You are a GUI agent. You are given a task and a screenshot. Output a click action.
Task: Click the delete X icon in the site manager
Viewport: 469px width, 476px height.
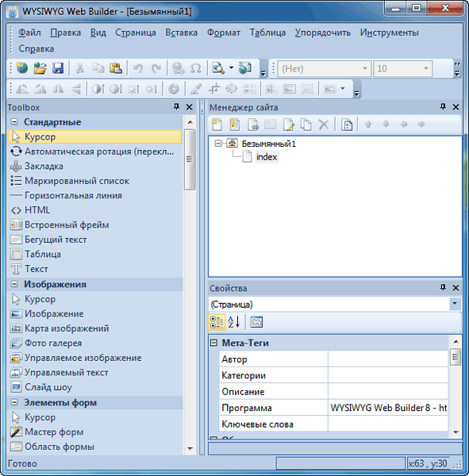pos(324,125)
